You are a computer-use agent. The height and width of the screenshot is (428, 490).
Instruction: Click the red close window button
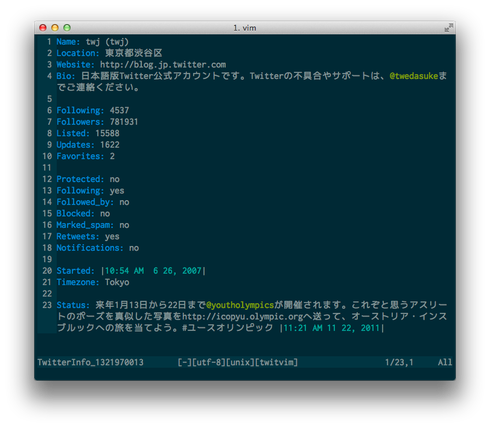[43, 27]
